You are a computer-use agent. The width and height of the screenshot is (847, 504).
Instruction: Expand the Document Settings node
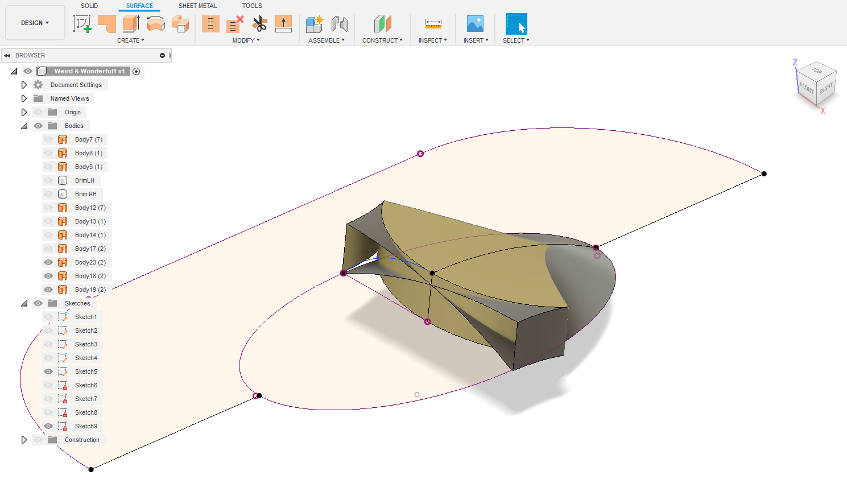24,85
